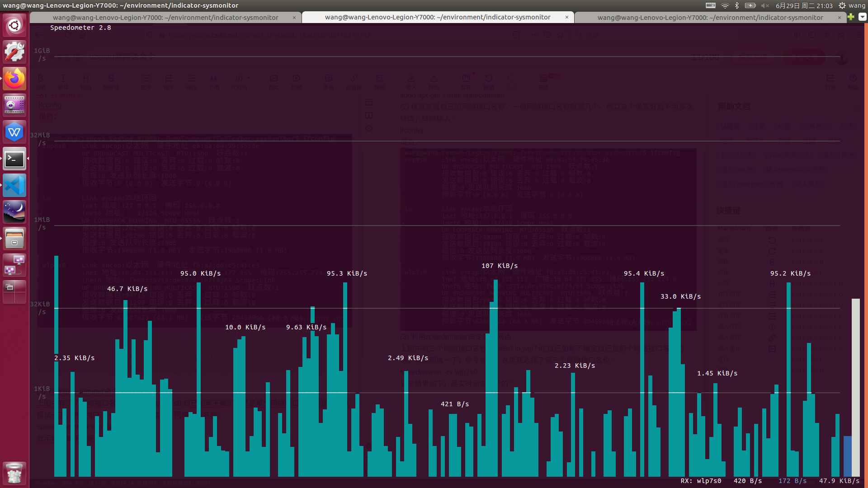Click the muted volume indicator
Image resolution: width=868 pixels, height=488 pixels.
pyautogui.click(x=765, y=5)
